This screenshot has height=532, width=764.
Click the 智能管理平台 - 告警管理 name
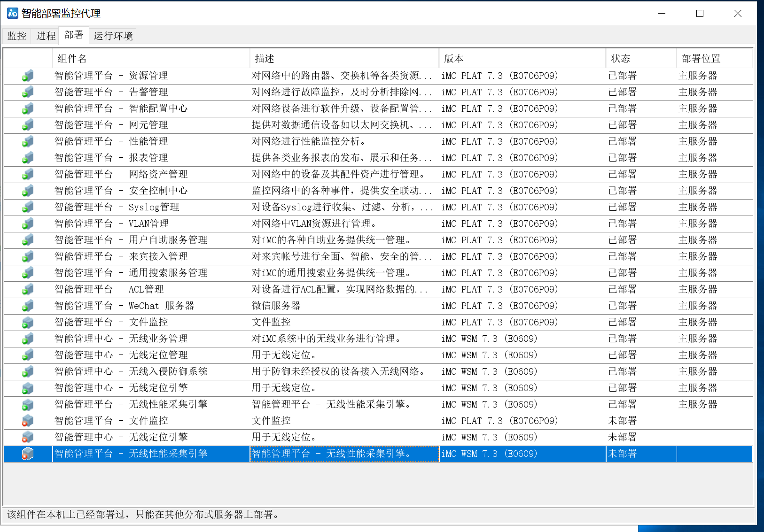(111, 92)
